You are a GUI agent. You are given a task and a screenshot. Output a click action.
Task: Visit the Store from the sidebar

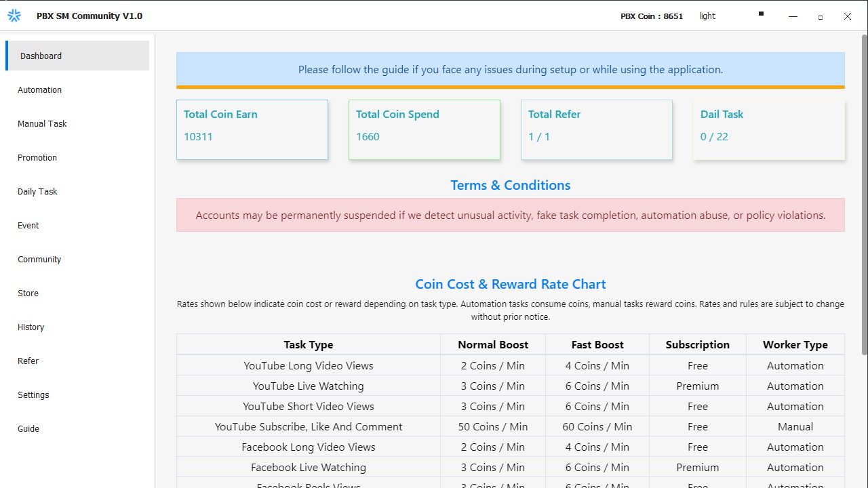(x=28, y=293)
